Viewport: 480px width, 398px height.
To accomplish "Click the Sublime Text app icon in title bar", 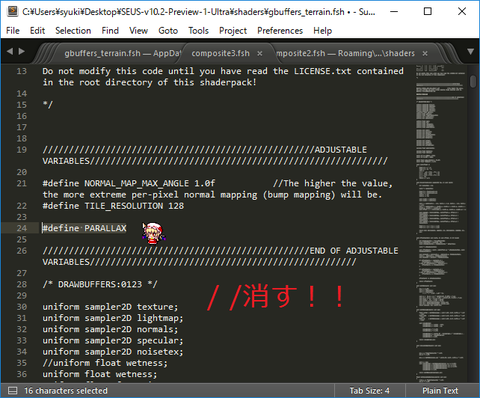I will (x=12, y=11).
